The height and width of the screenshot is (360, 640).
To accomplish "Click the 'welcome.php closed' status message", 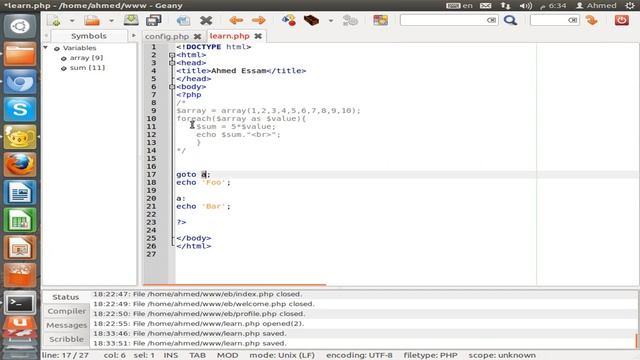I will (x=204, y=304).
